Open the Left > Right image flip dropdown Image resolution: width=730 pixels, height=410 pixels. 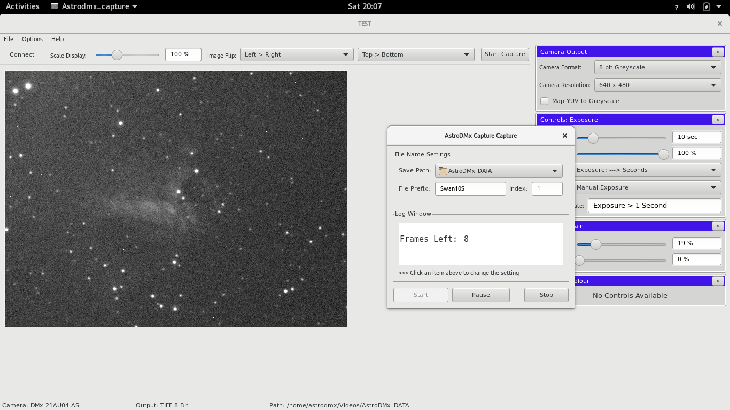click(x=296, y=55)
